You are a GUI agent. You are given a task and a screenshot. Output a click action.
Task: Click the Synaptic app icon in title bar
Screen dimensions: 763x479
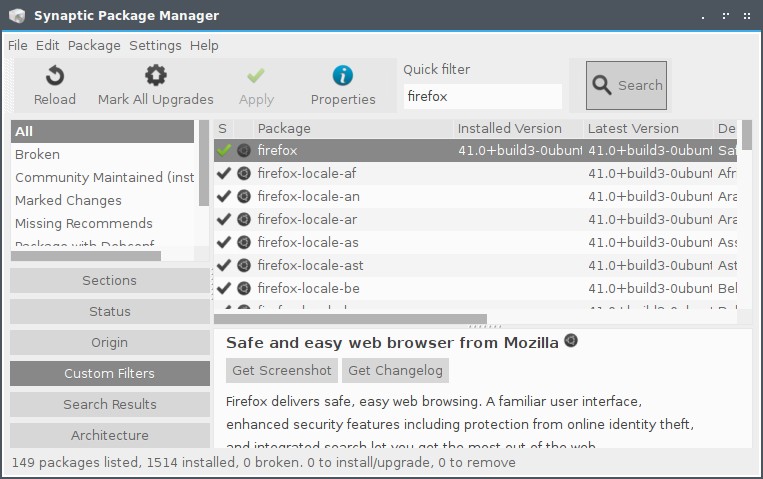(x=17, y=16)
